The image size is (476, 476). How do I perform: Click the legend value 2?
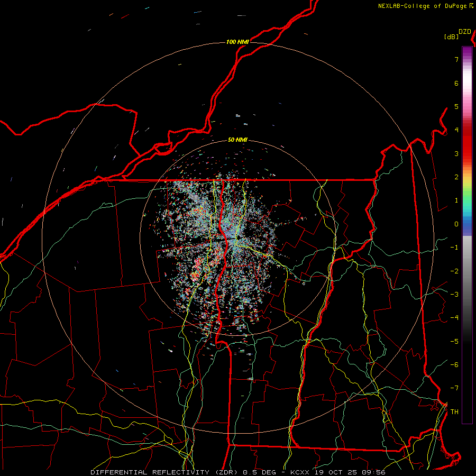(456, 177)
